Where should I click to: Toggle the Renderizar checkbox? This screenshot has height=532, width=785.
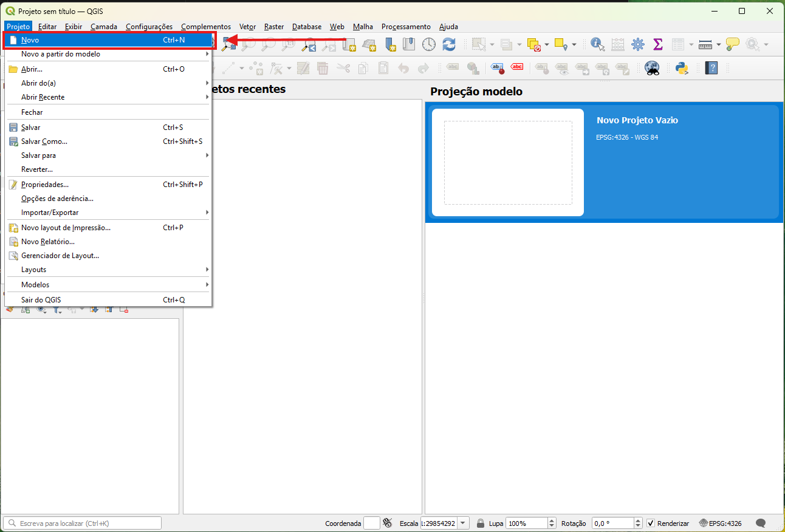651,523
